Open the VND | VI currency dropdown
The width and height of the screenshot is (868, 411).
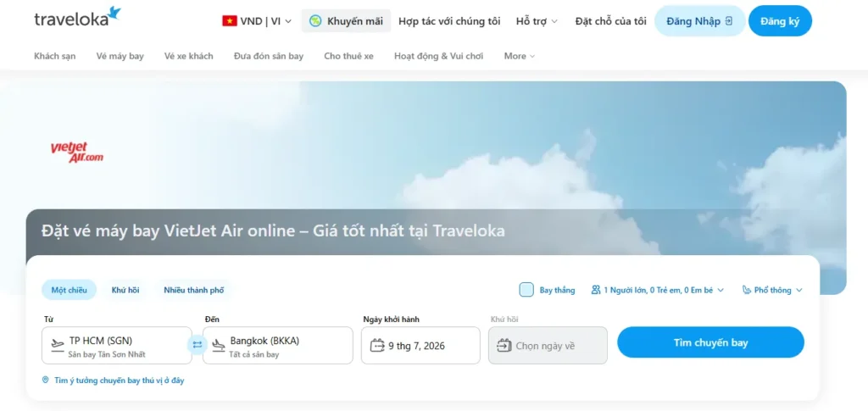click(x=257, y=21)
